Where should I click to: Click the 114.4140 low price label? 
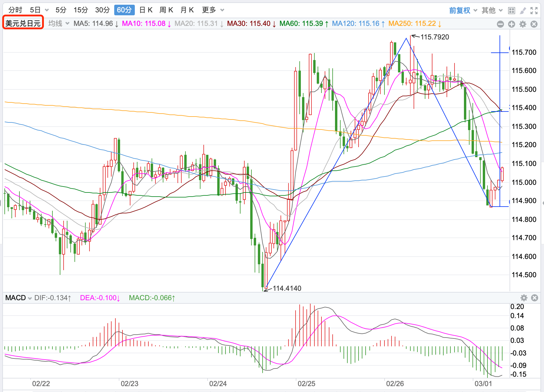click(x=287, y=288)
